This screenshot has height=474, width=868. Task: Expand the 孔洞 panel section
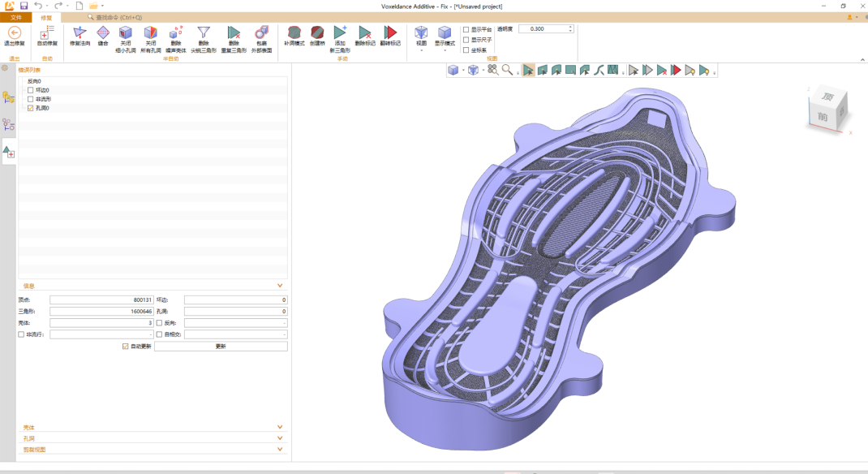[280, 438]
